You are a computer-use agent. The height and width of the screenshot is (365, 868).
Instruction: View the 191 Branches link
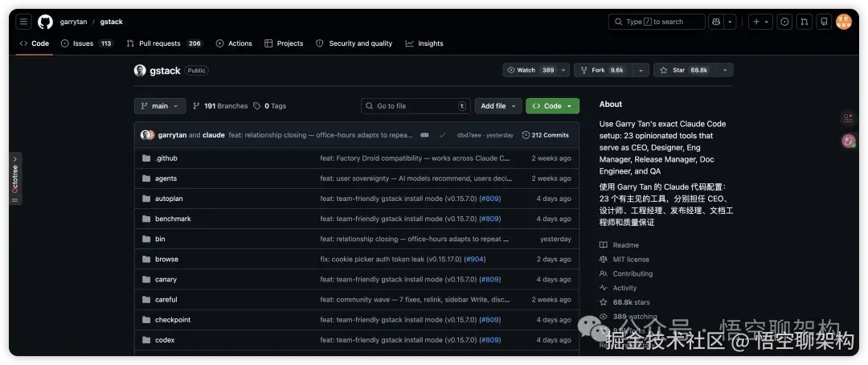[x=220, y=106]
